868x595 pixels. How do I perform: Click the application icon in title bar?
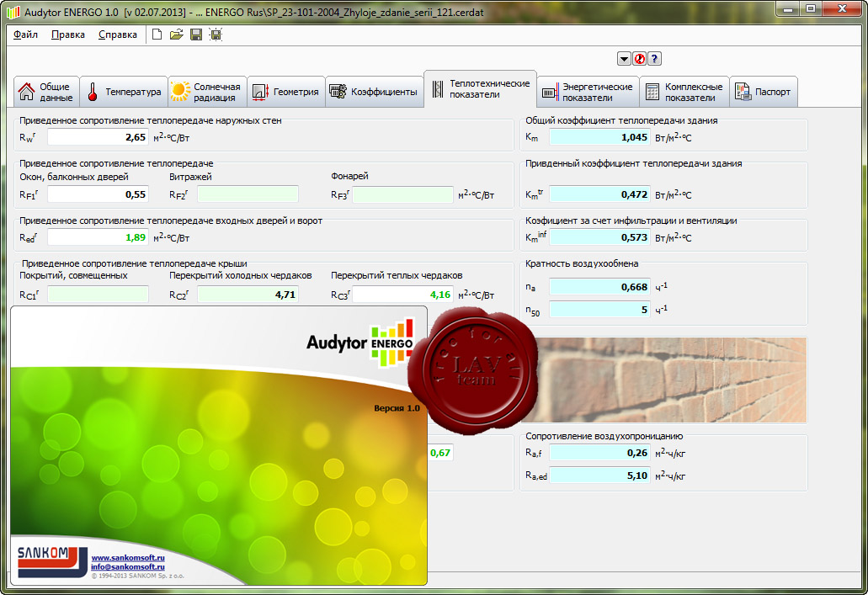coord(13,12)
